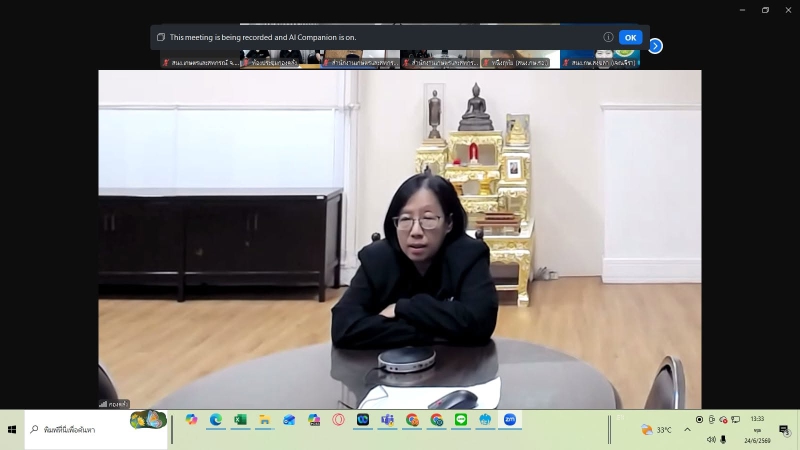Click the circular record tray icon
Screen dimensions: 800x450
699,419
